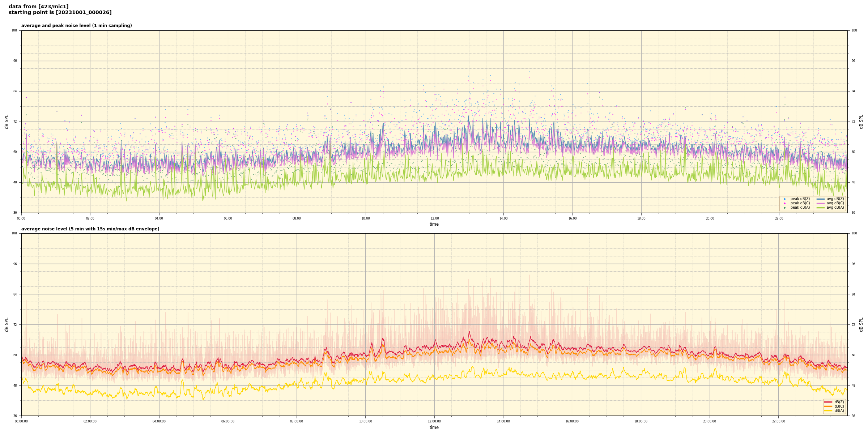Screen dimensions: 868x434
Task: Click the 18:00:00 tick label on bottom chart
Action: coord(641,421)
